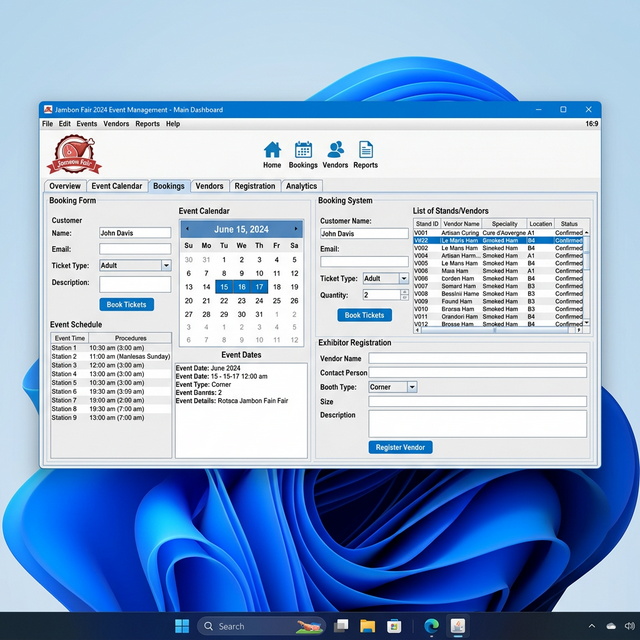Select June 15 on the calendar
The image size is (640, 640).
coord(224,287)
